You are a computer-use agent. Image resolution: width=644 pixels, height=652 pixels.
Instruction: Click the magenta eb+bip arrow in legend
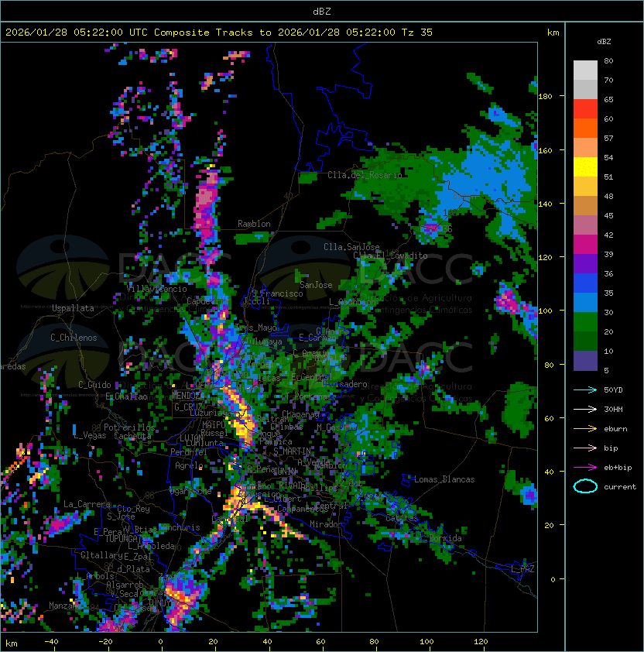click(585, 468)
